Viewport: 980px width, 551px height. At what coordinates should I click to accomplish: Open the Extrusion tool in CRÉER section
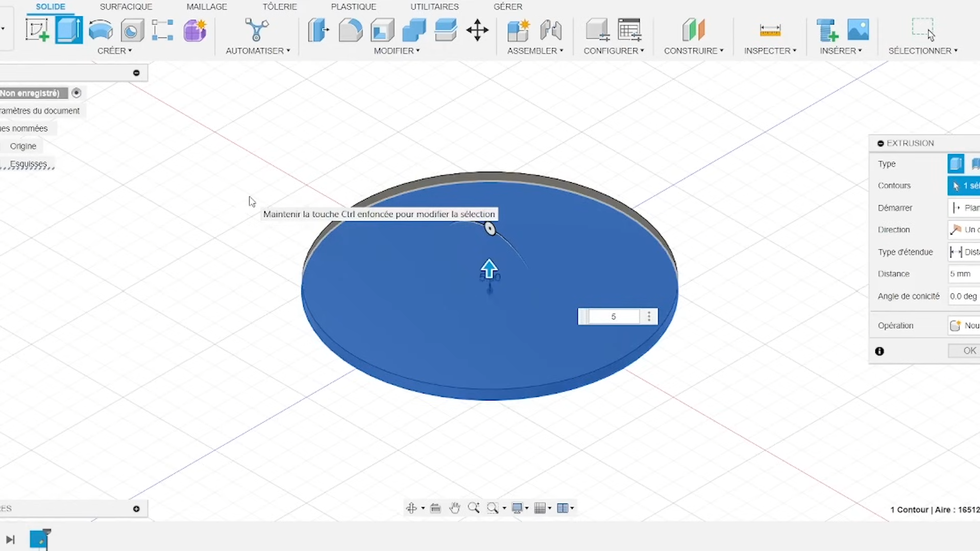[68, 30]
